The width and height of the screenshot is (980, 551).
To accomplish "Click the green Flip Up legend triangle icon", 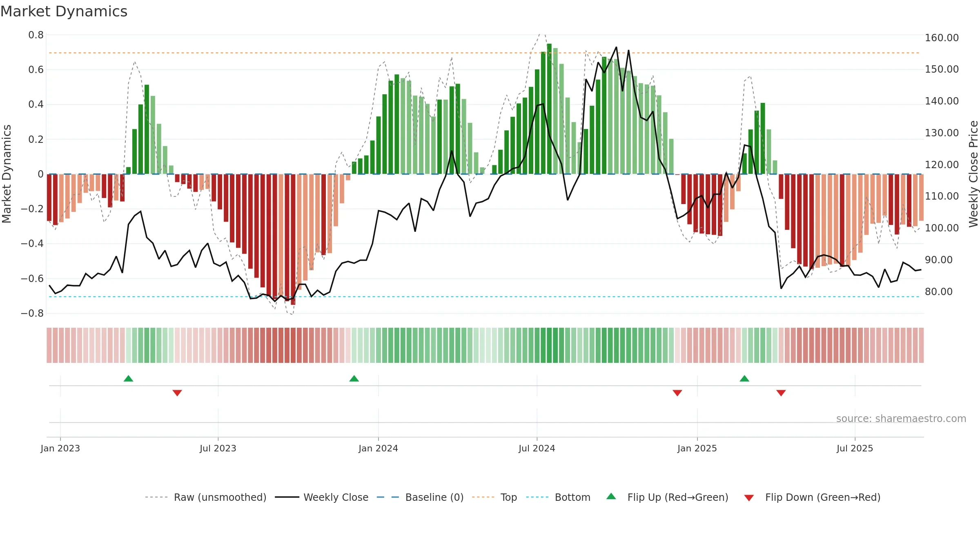I will pyautogui.click(x=611, y=496).
